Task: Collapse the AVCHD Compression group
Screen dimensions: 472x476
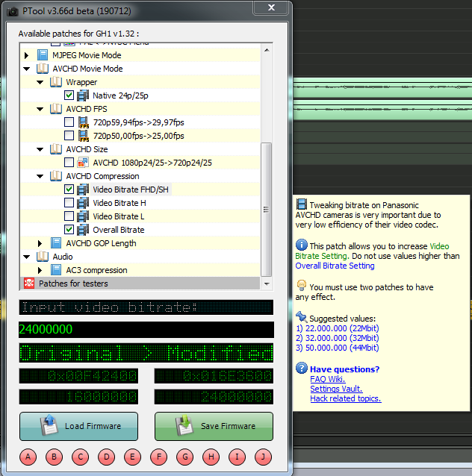Action: (40, 176)
